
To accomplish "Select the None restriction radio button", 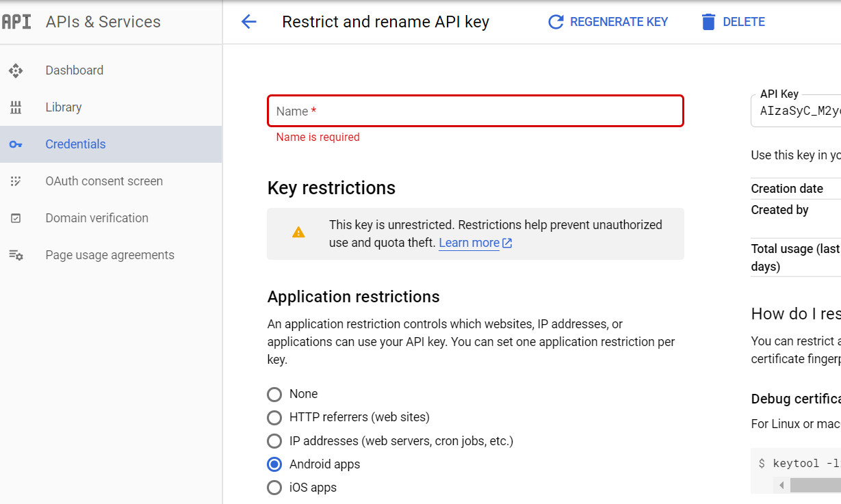I will pyautogui.click(x=274, y=395).
